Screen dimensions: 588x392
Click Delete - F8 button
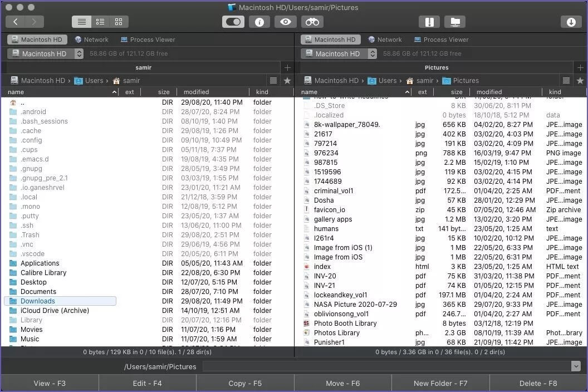click(x=538, y=383)
